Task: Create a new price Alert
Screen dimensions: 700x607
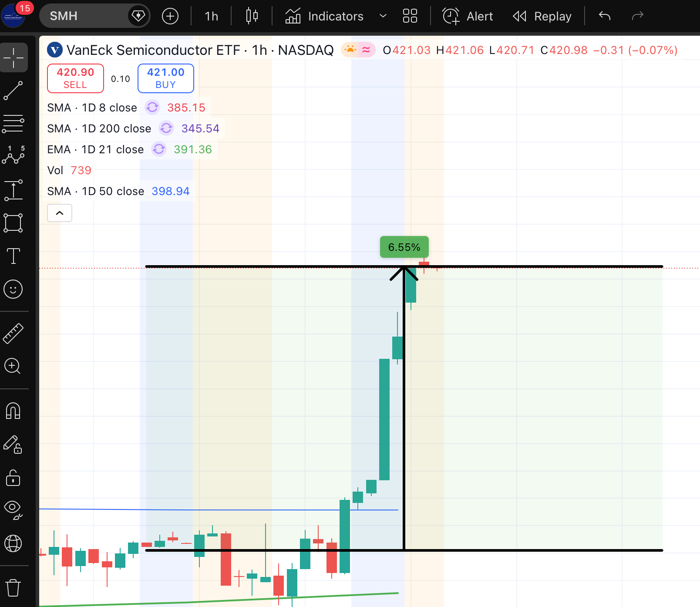Action: 468,16
